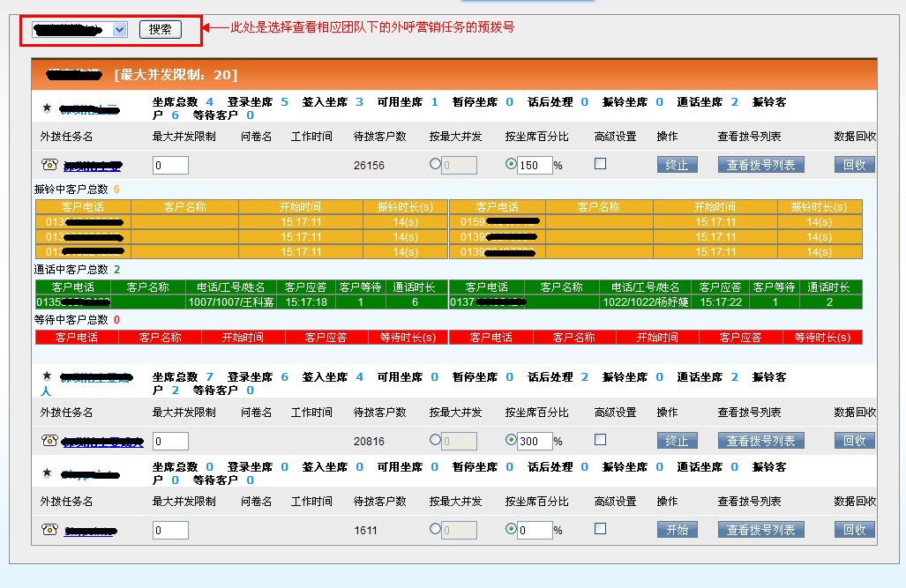Check 高级设置 checkbox in the 1611 row
The width and height of the screenshot is (906, 588).
point(601,529)
